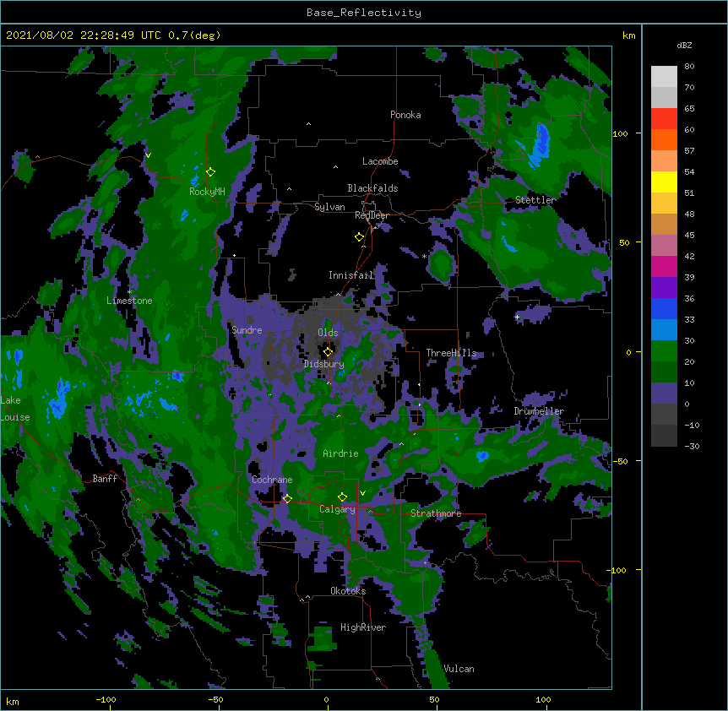The image size is (728, 711).
Task: Click the Blackfalds city label
Action: pyautogui.click(x=372, y=188)
